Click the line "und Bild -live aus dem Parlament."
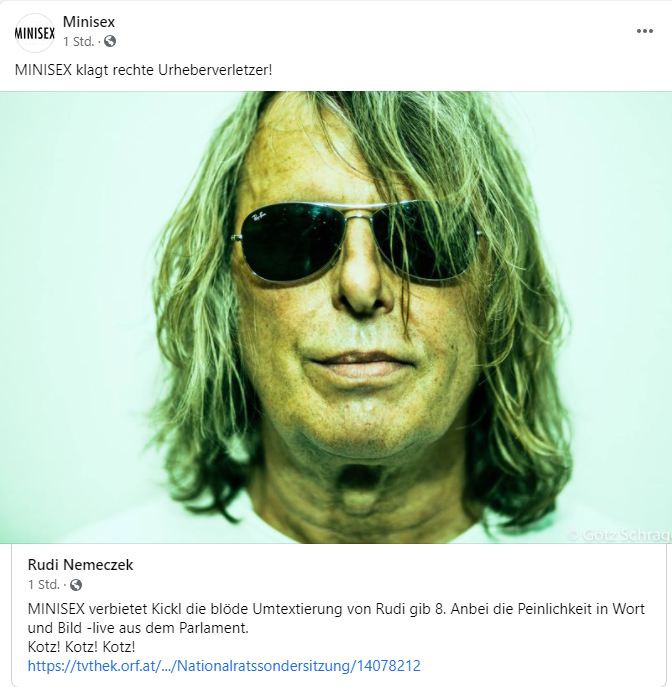672x687 pixels. (138, 628)
